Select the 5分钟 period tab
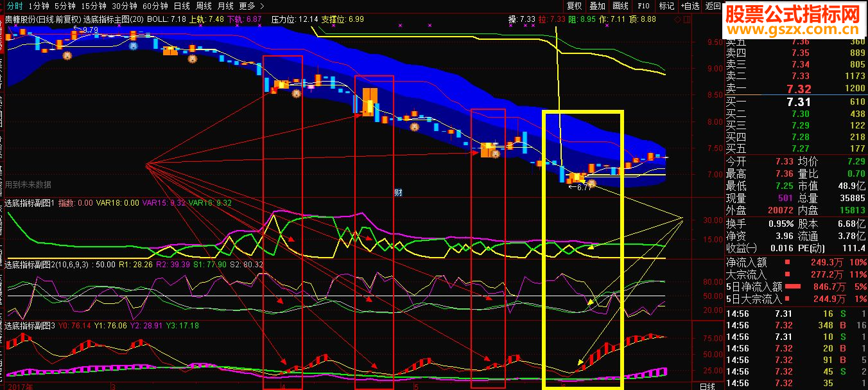This screenshot has width=868, height=390. tap(65, 6)
